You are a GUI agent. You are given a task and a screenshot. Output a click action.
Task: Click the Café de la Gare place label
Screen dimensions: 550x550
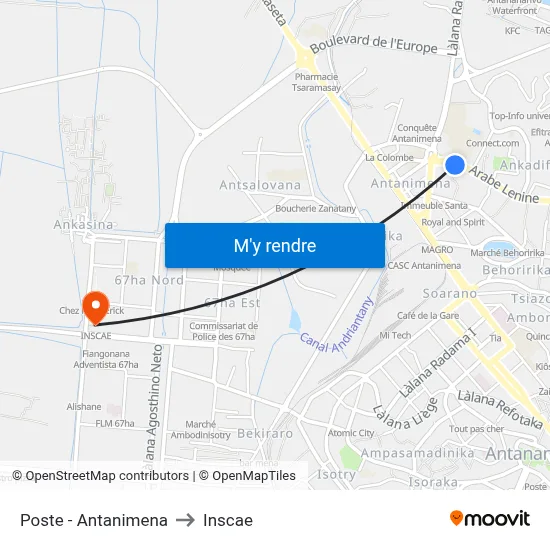click(x=428, y=316)
